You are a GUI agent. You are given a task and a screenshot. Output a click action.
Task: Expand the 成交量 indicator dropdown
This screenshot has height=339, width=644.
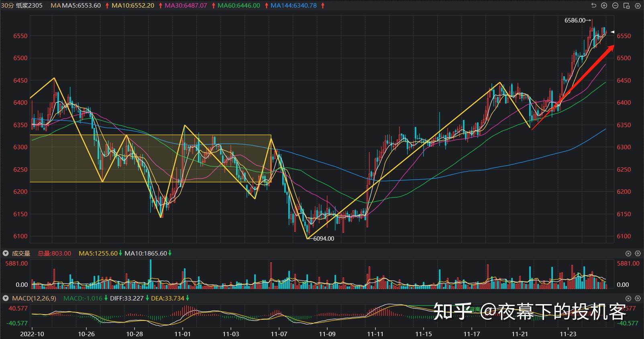[6, 253]
